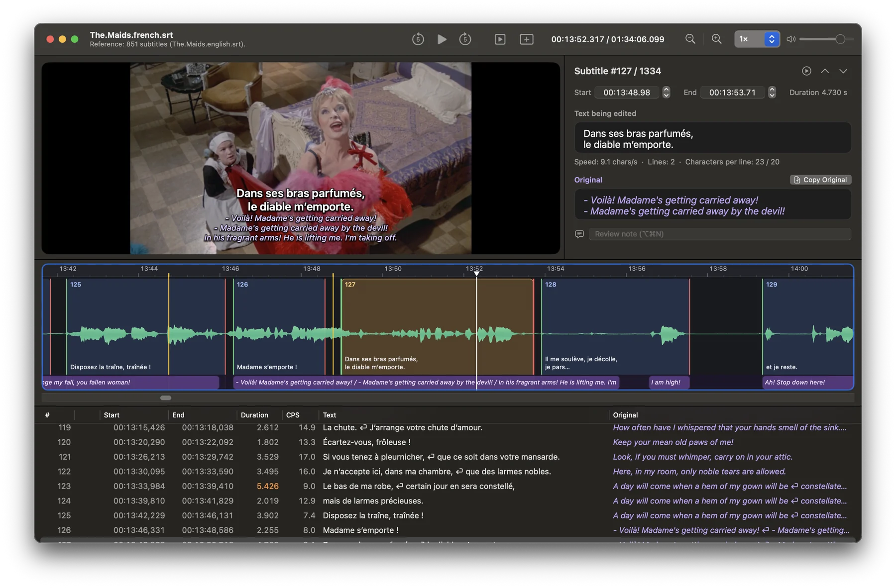The width and height of the screenshot is (896, 588).
Task: Click the subtitle text being edited box
Action: point(713,138)
